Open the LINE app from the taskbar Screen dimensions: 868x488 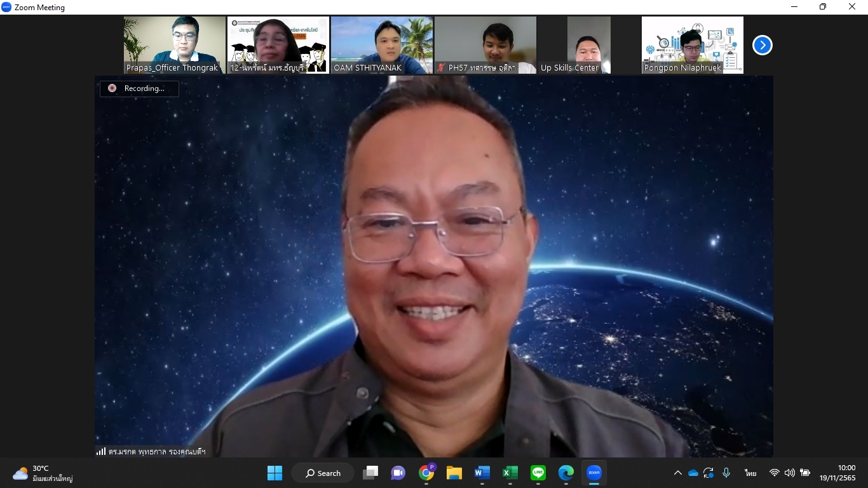click(538, 473)
